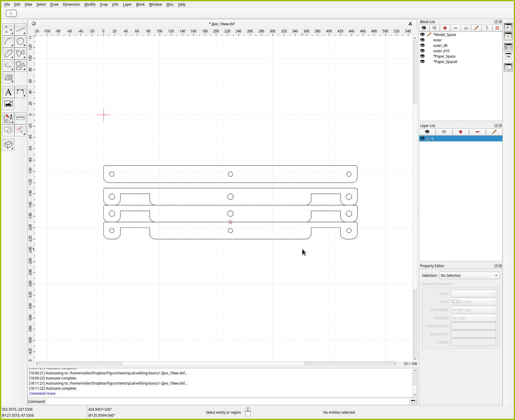Viewport: 515px width, 420px height.
Task: Open the Point tools flyout
Action: pos(8,30)
